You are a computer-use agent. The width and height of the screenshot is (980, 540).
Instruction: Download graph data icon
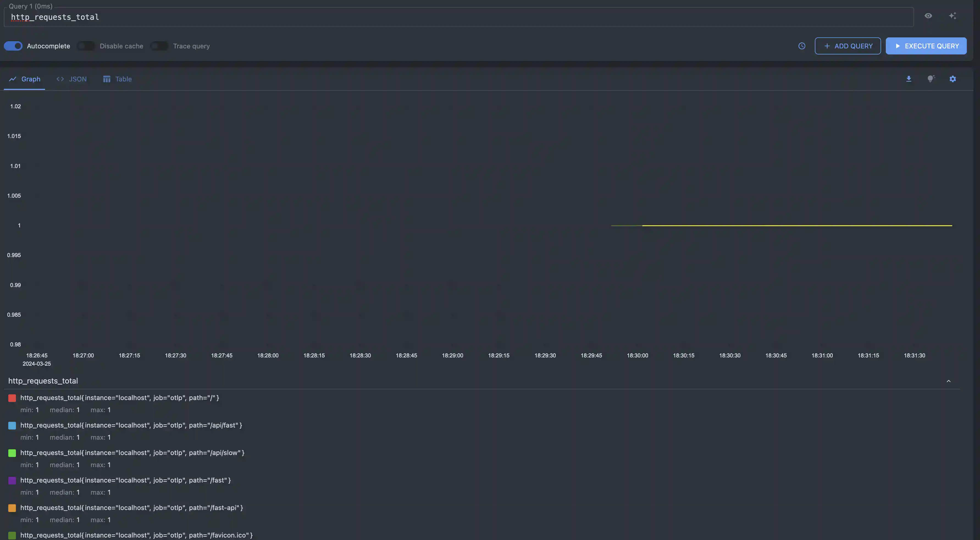[909, 79]
